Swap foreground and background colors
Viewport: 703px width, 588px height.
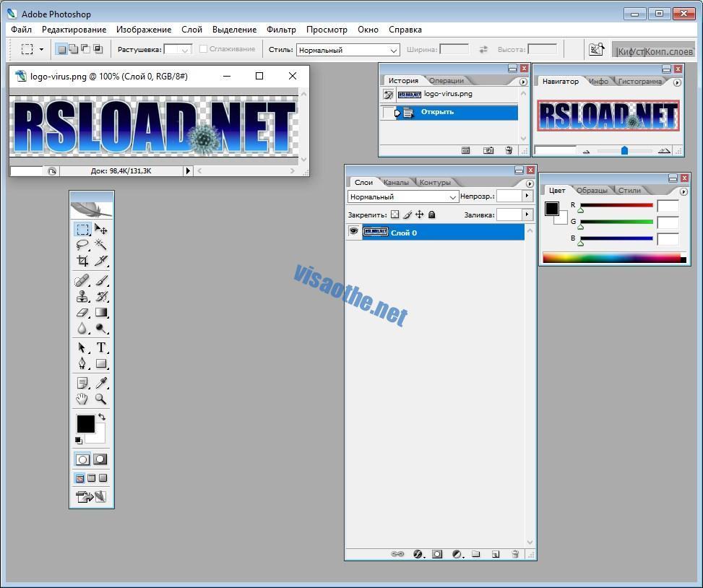point(102,417)
